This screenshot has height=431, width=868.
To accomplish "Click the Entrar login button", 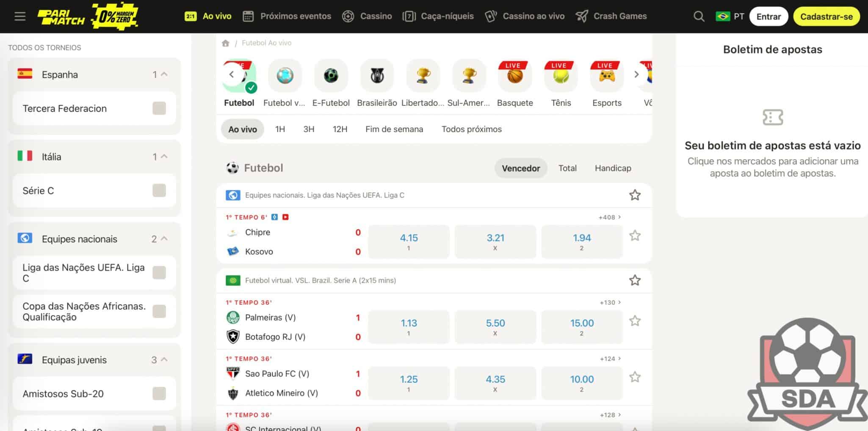I will (x=768, y=17).
